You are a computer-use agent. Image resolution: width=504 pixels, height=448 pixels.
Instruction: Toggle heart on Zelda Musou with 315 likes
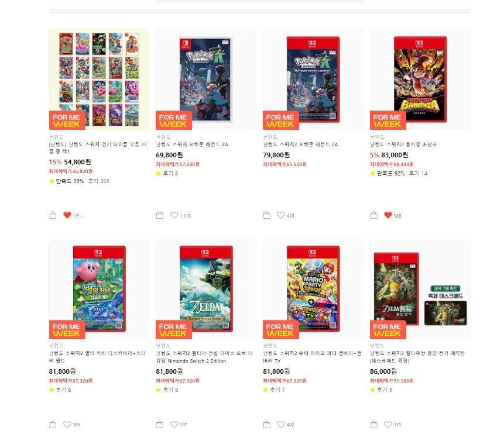pos(388,424)
